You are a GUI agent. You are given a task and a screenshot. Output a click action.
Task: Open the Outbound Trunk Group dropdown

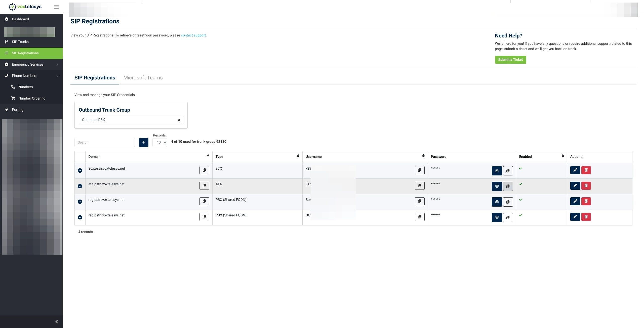pos(131,120)
